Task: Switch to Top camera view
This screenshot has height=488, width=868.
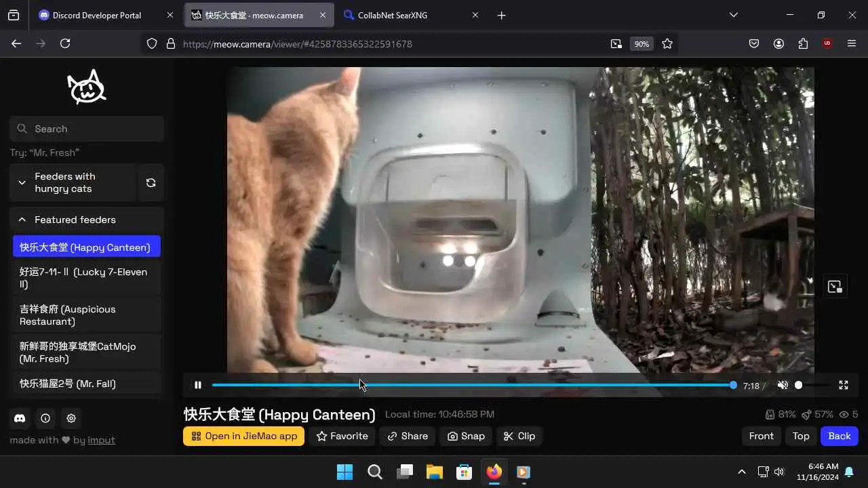Action: pyautogui.click(x=801, y=436)
